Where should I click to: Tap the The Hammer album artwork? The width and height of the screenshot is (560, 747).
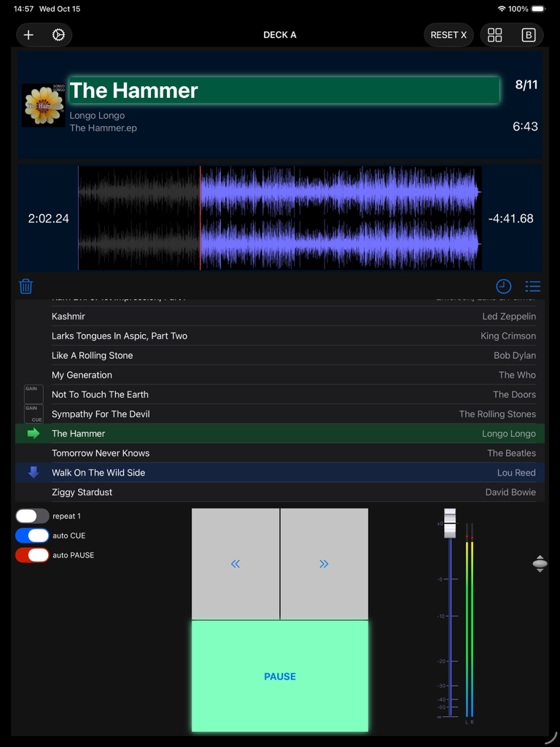[43, 105]
